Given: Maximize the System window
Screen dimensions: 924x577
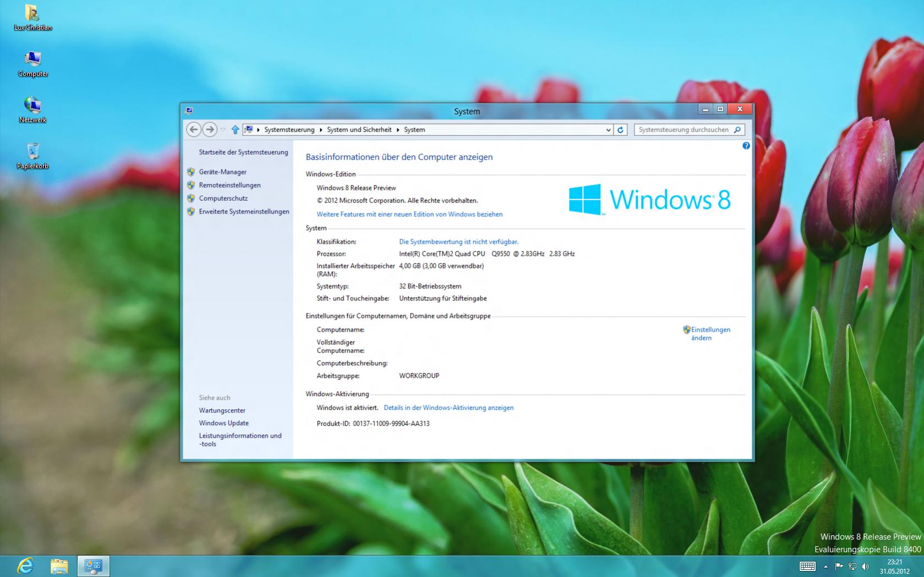Looking at the screenshot, I should pos(720,109).
